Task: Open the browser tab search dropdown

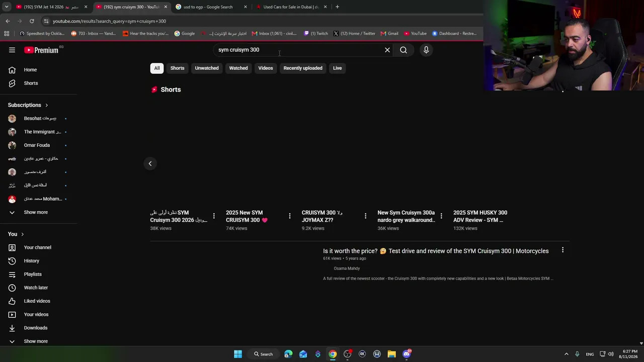Action: coord(7,7)
